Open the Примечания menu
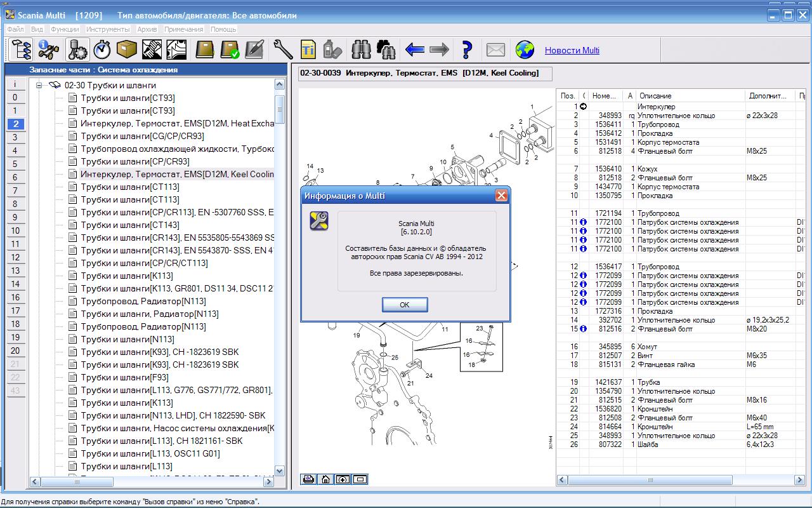The width and height of the screenshot is (812, 508). tap(183, 29)
